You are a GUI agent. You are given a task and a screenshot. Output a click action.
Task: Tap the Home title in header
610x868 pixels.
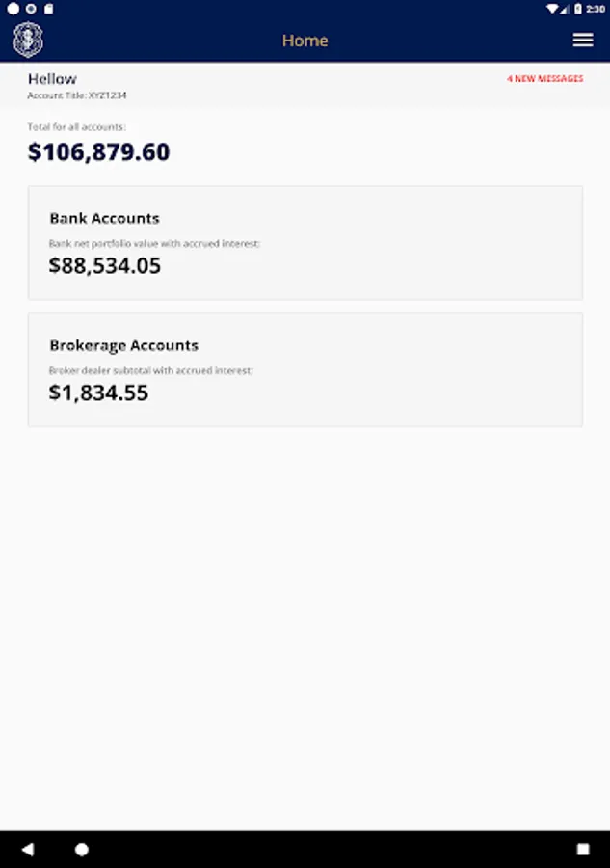(x=305, y=41)
